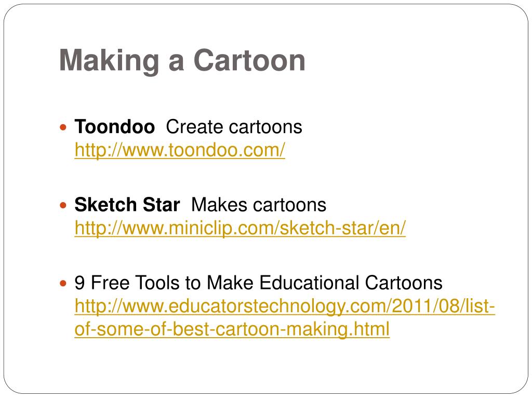Click the bold word Toondoo

pos(115,127)
